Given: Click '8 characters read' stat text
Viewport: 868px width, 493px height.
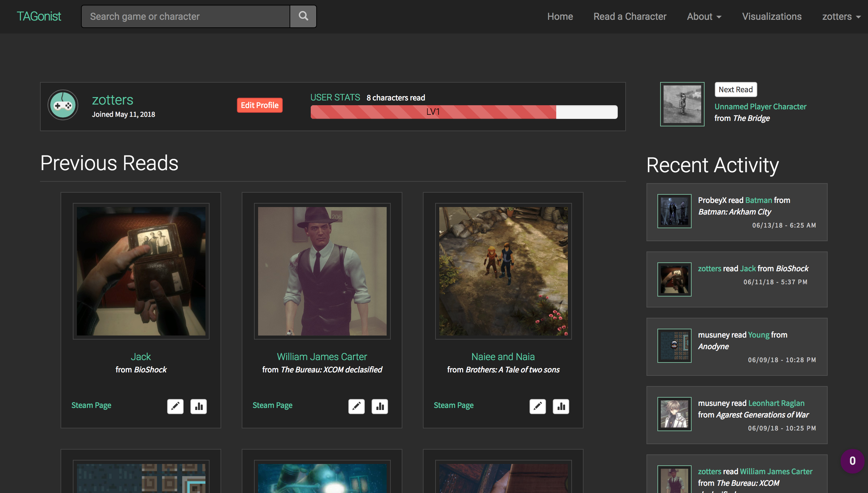Looking at the screenshot, I should (396, 98).
